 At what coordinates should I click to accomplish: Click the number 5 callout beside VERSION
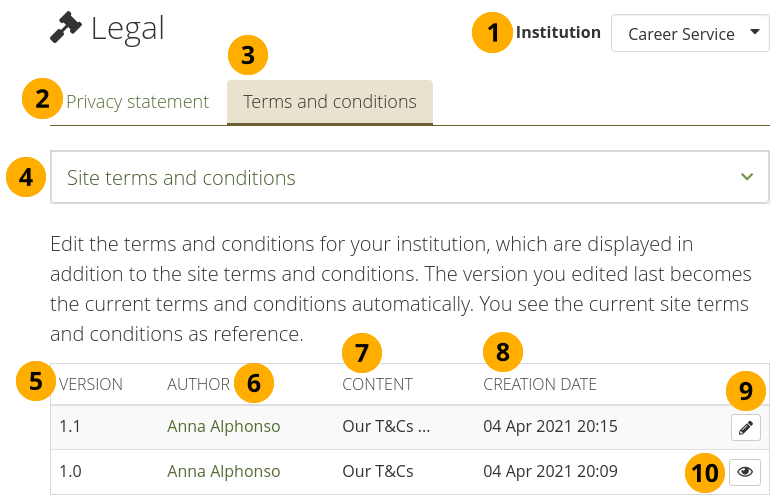click(x=36, y=381)
